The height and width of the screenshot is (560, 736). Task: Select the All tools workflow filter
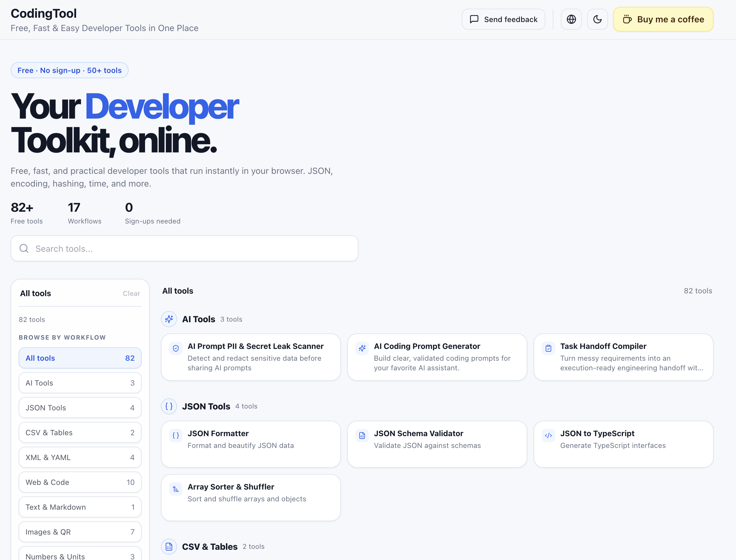pyautogui.click(x=80, y=358)
